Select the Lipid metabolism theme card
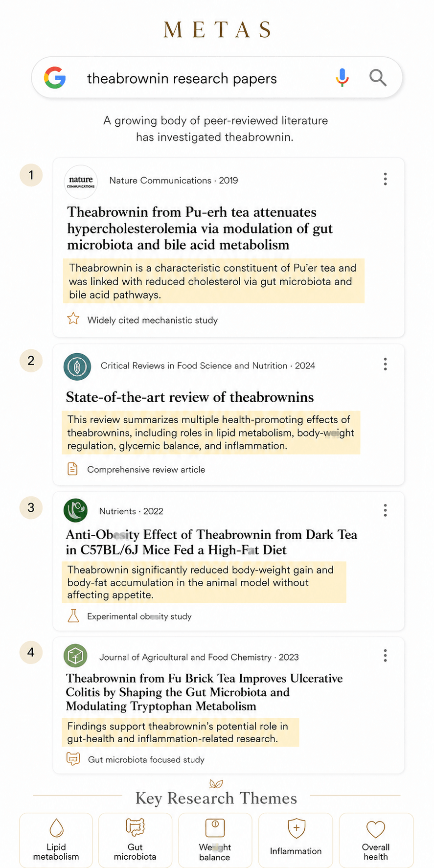Image resolution: width=434 pixels, height=868 pixels. pyautogui.click(x=56, y=840)
